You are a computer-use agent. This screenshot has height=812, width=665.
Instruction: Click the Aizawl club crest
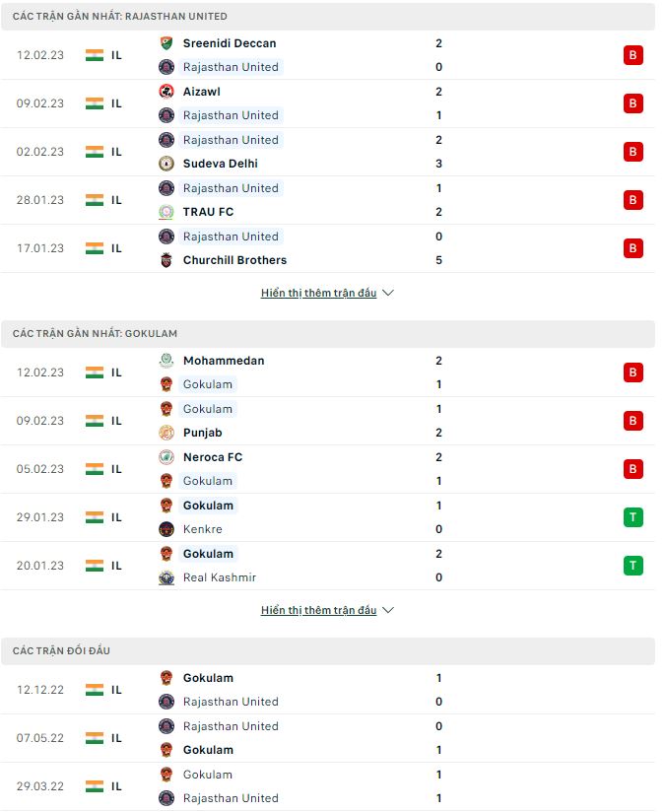[x=166, y=91]
